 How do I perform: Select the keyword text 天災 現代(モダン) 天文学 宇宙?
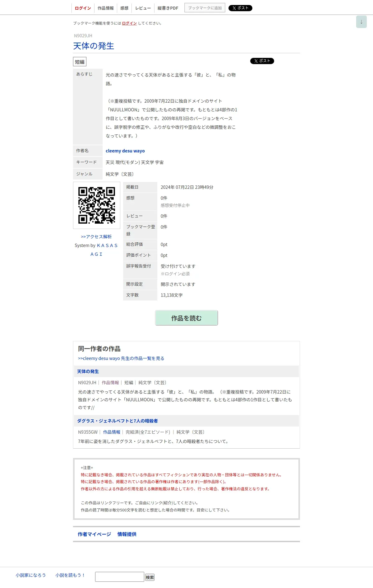click(135, 162)
